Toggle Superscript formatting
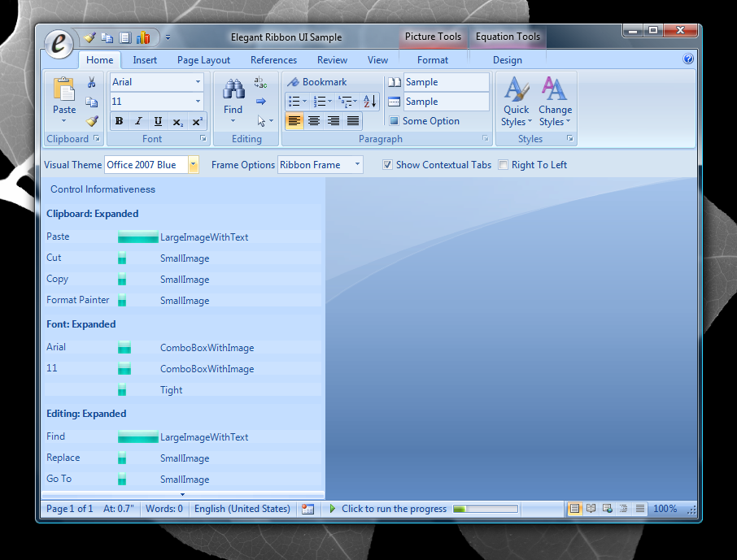The height and width of the screenshot is (560, 737). 197,121
